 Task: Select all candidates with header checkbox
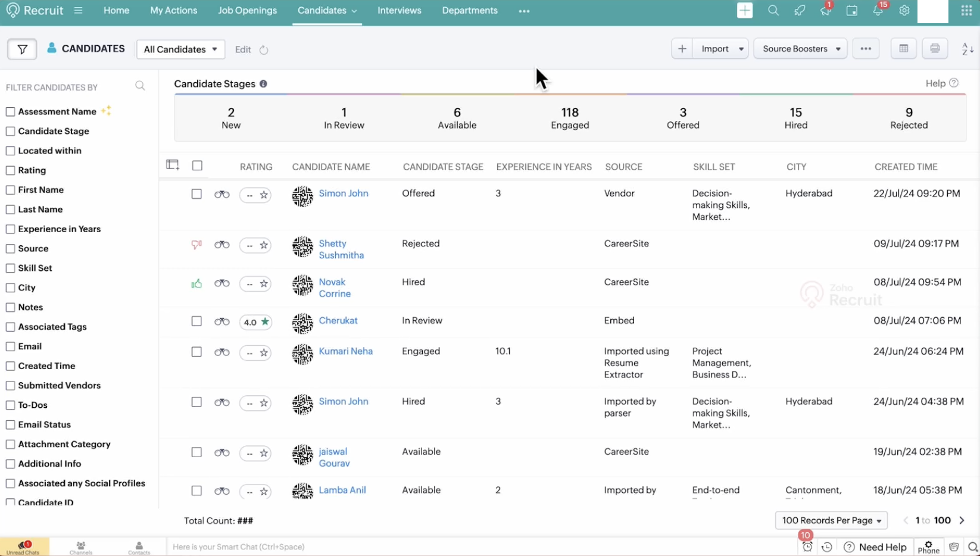198,165
